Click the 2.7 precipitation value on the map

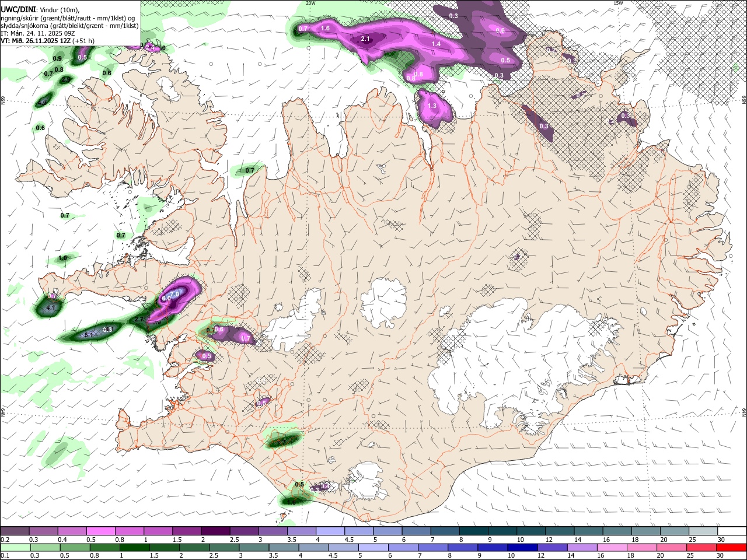point(139,320)
